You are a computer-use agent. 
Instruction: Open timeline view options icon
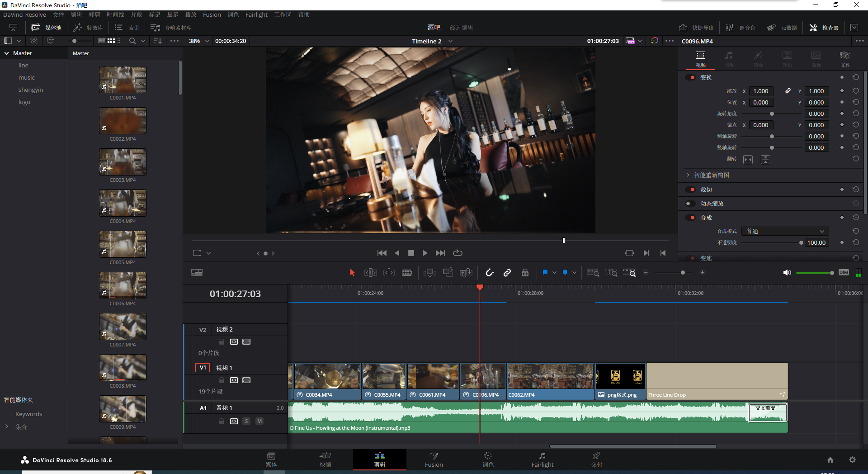[x=197, y=273]
